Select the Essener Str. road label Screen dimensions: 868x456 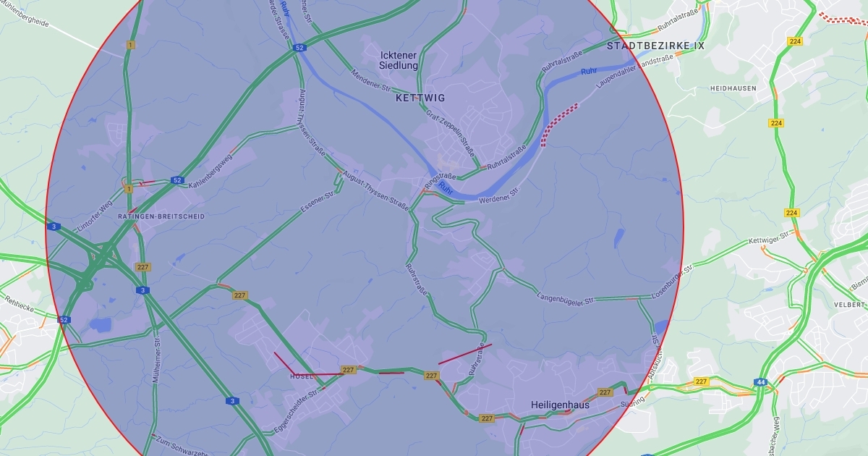(x=318, y=203)
